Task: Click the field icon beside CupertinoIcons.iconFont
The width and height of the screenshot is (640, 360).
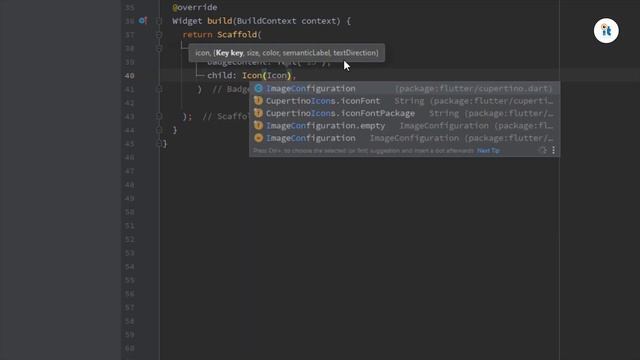Action: (258, 100)
